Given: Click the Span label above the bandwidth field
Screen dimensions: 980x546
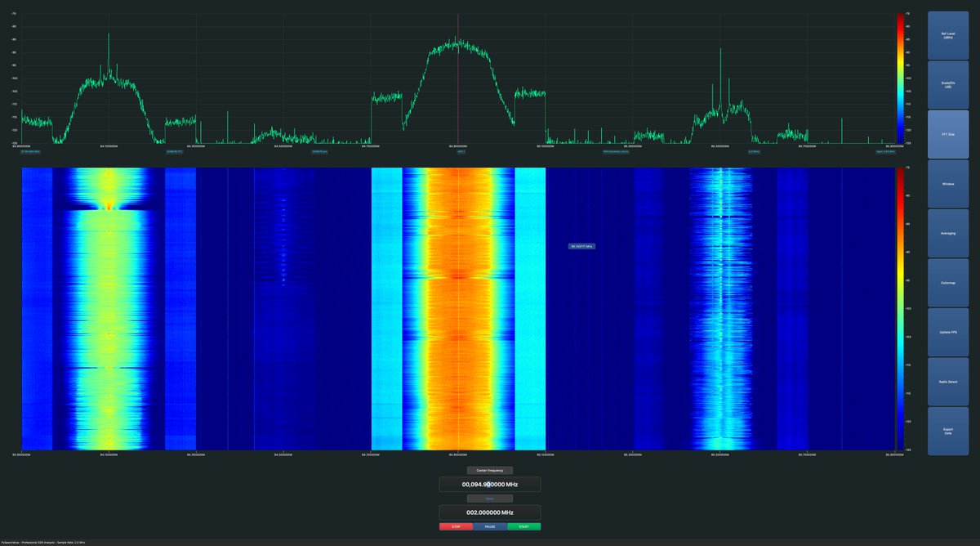Looking at the screenshot, I should point(490,499).
